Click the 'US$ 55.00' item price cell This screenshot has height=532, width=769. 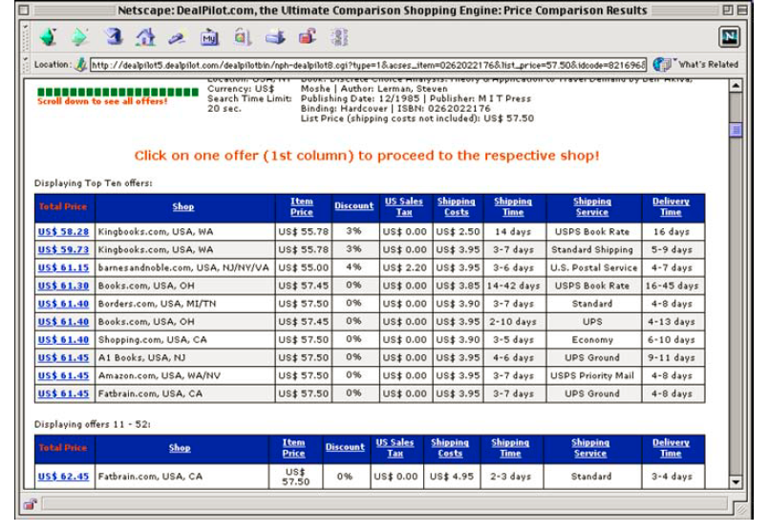click(x=303, y=267)
